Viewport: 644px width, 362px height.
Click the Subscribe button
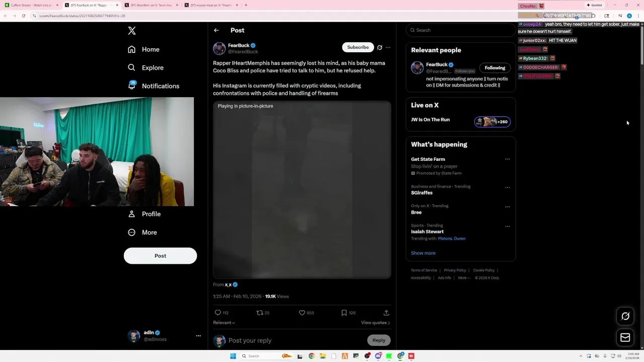358,47
